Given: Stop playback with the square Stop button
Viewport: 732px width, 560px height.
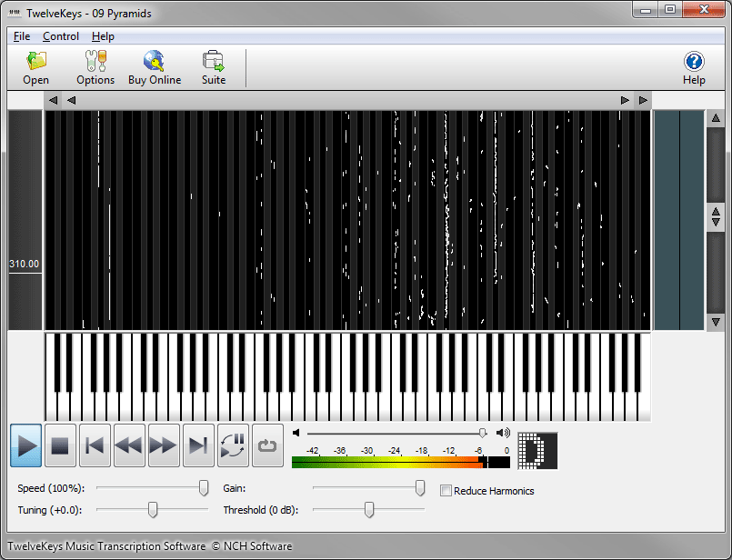Looking at the screenshot, I should pyautogui.click(x=60, y=445).
